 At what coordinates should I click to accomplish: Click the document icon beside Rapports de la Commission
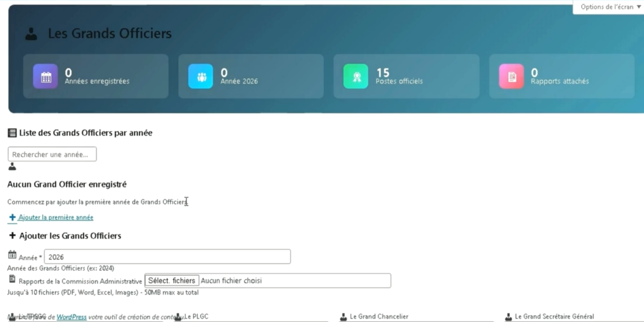tap(12, 279)
